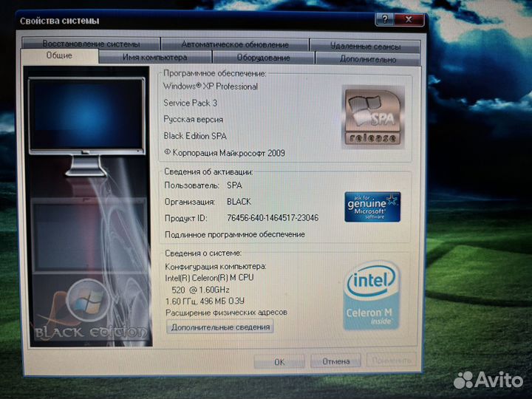Click the Расширение физических адресов text

coord(226,312)
